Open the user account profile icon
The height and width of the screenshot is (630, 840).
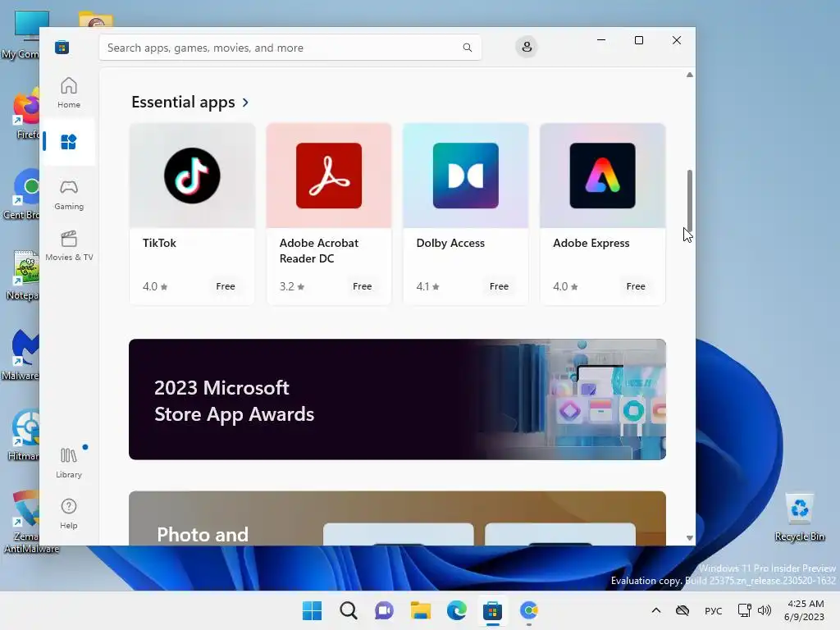pyautogui.click(x=527, y=47)
